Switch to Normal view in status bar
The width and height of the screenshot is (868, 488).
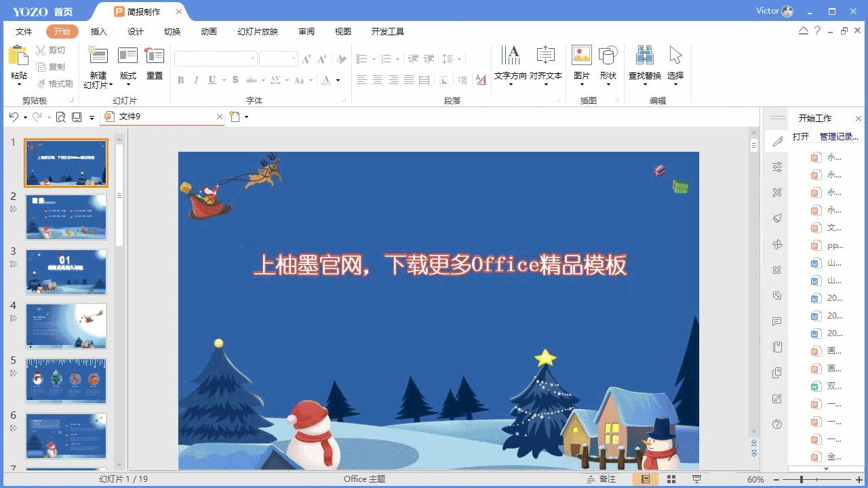[x=646, y=479]
